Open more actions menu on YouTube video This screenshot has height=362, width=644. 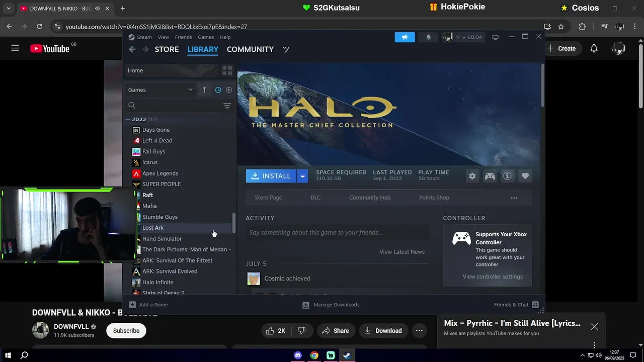pos(419,331)
